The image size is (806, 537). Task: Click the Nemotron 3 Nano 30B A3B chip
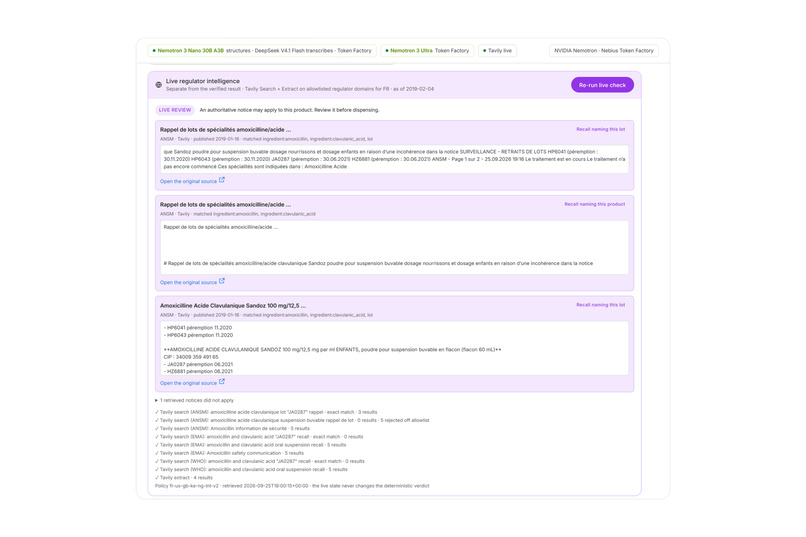coord(262,50)
